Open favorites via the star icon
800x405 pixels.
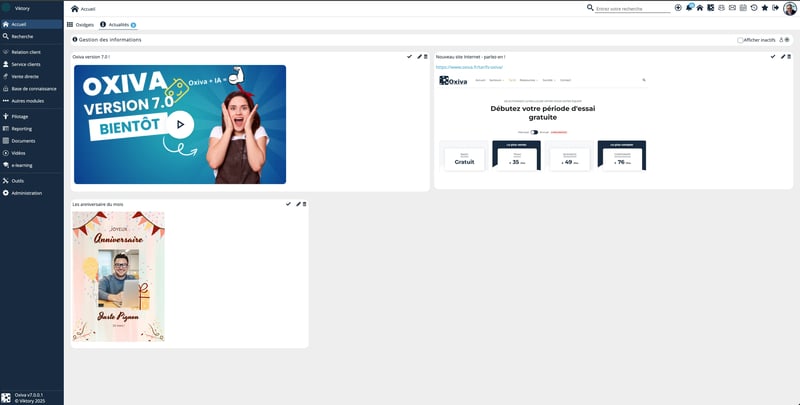point(765,8)
